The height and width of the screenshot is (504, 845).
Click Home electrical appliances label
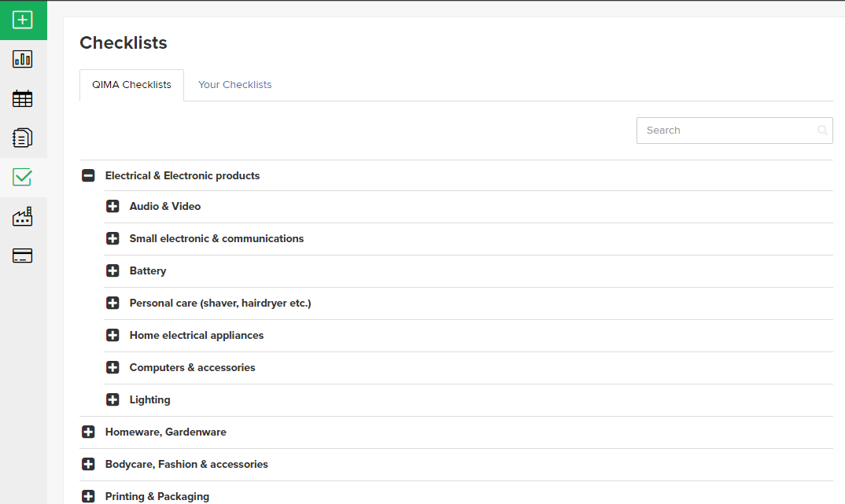pyautogui.click(x=197, y=336)
